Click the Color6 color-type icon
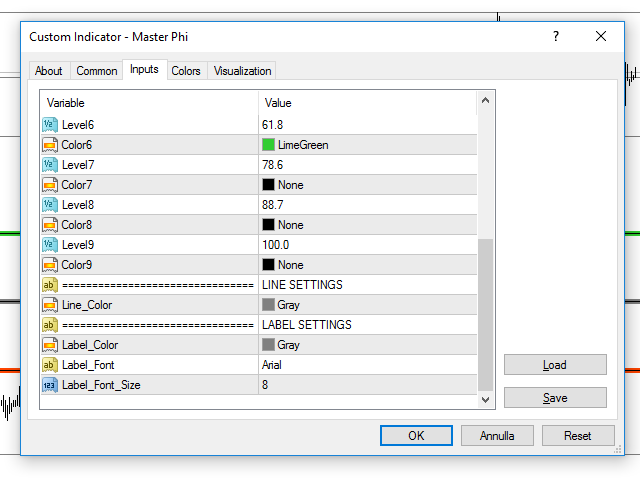 [x=50, y=145]
